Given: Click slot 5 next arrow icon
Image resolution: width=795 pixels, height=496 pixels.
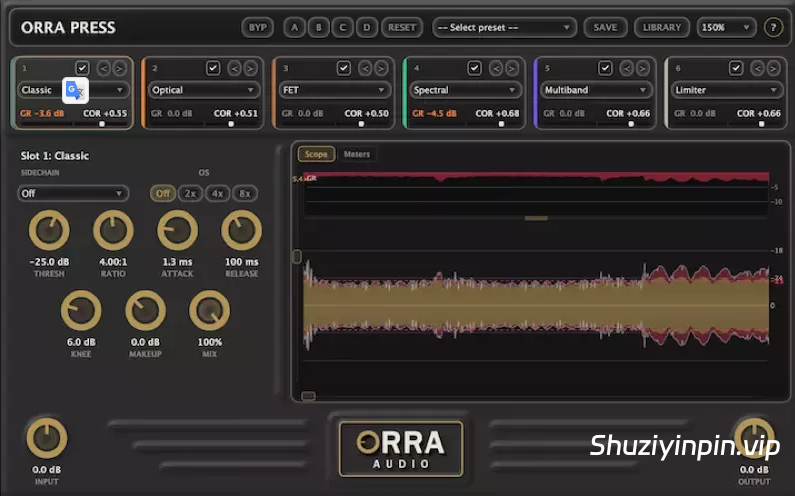Looking at the screenshot, I should coord(642,68).
